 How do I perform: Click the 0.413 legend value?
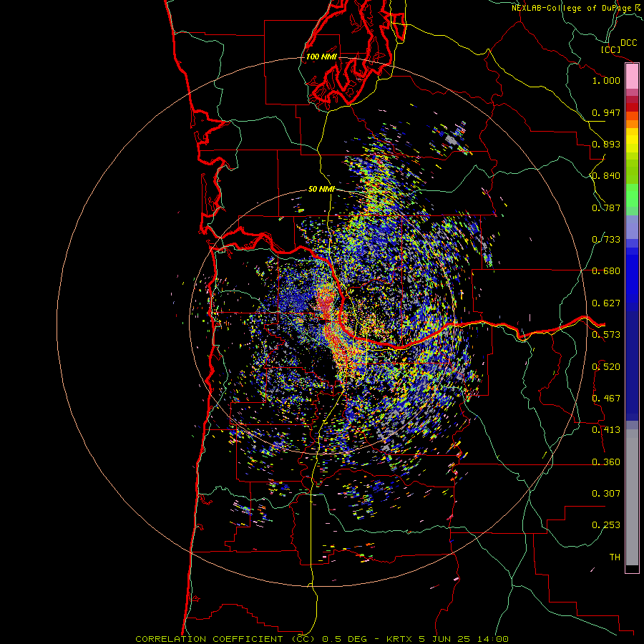point(606,430)
